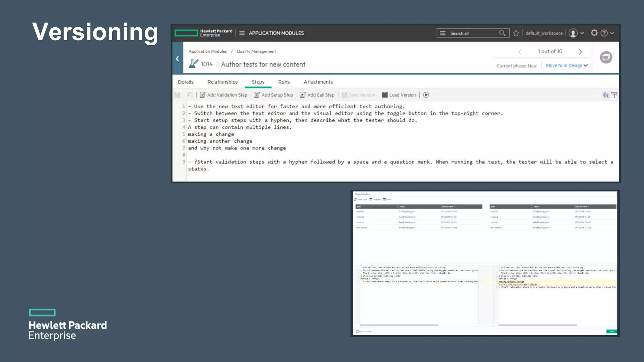Click the left table Label column header

point(376,207)
